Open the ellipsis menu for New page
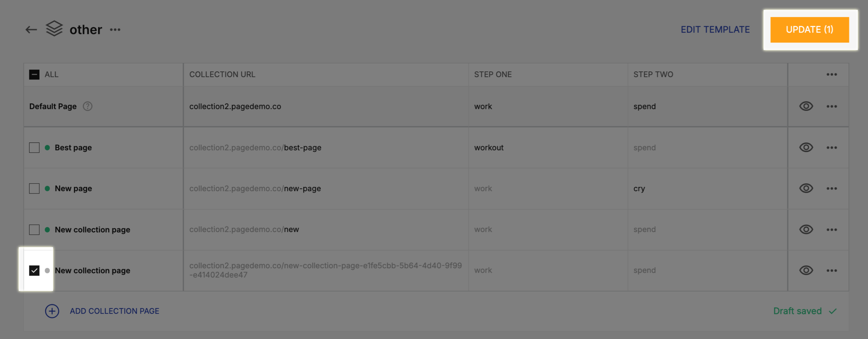This screenshot has height=339, width=868. (831, 188)
